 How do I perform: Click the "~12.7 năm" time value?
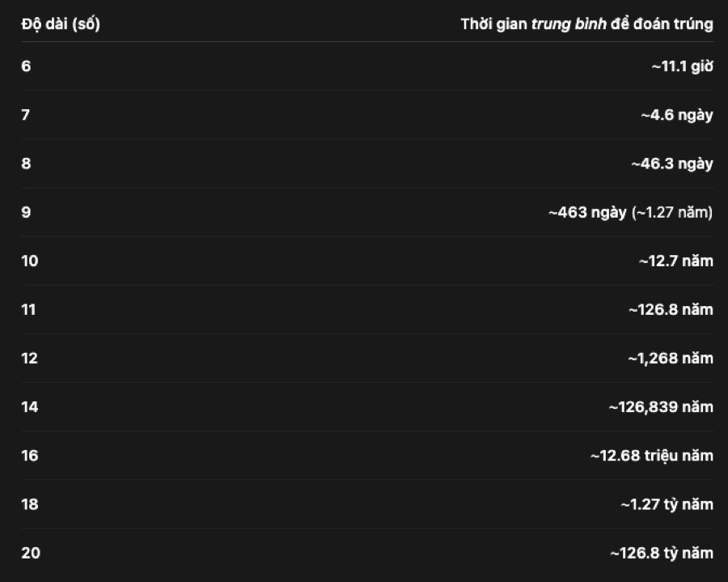click(675, 261)
